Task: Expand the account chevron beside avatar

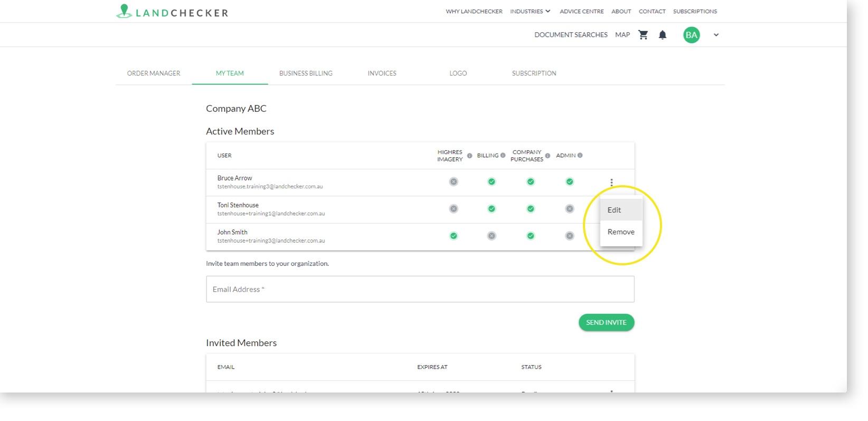Action: pos(716,35)
